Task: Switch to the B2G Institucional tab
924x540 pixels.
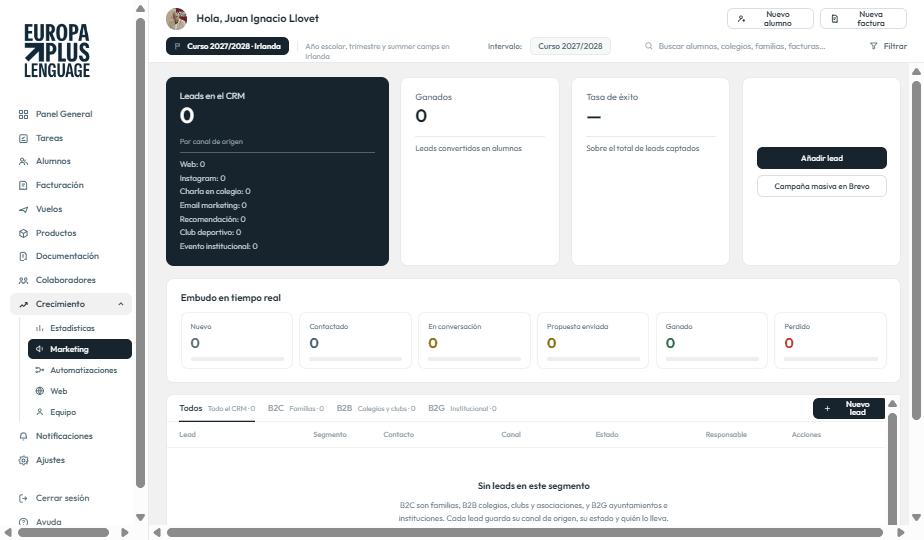Action: coord(462,409)
